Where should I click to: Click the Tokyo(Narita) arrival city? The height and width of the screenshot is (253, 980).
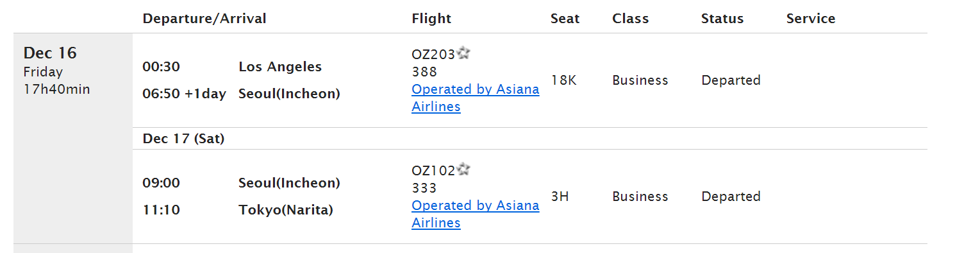286,210
